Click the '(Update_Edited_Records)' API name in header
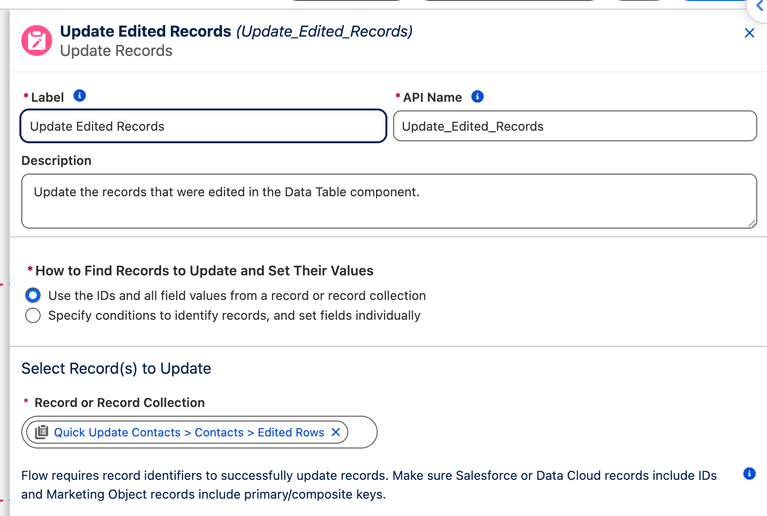Screen dimensions: 767x516 pyautogui.click(x=324, y=31)
